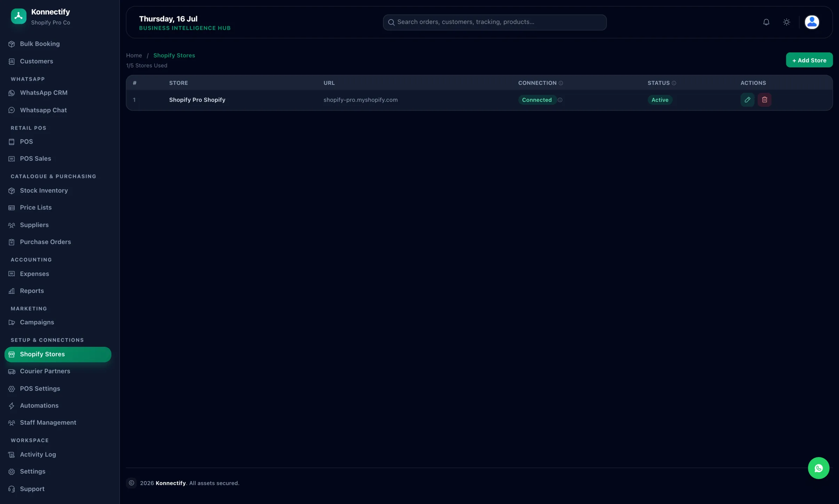Go to Home breadcrumb
The width and height of the screenshot is (839, 504).
(134, 56)
